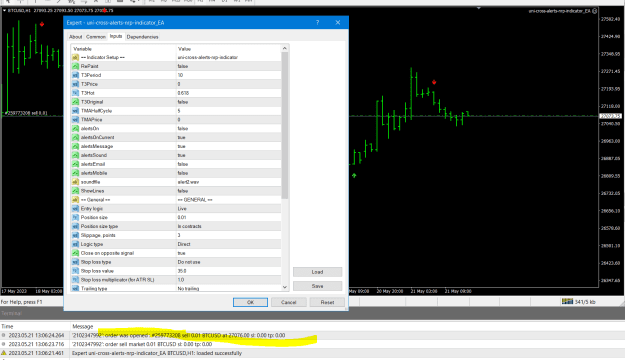Select the Inputs tab
Viewport: 625px width, 360px height.
click(116, 36)
